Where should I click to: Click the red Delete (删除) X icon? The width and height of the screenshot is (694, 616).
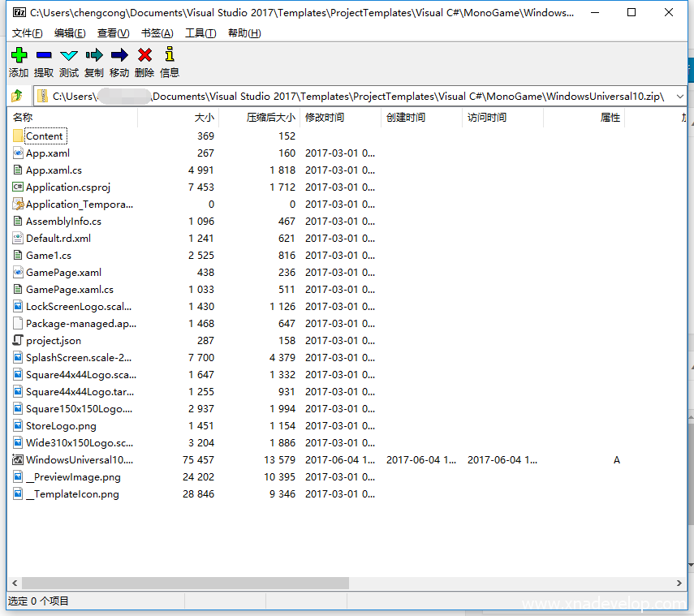[x=144, y=55]
